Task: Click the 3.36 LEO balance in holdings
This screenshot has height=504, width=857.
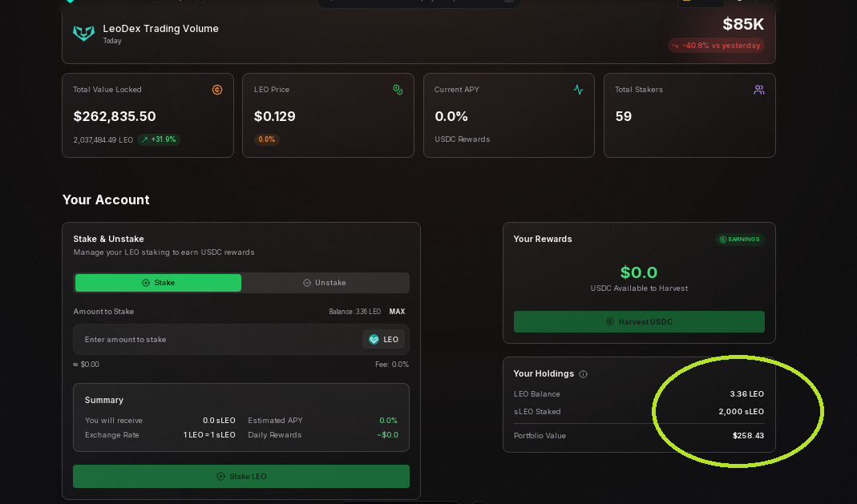Action: (746, 393)
